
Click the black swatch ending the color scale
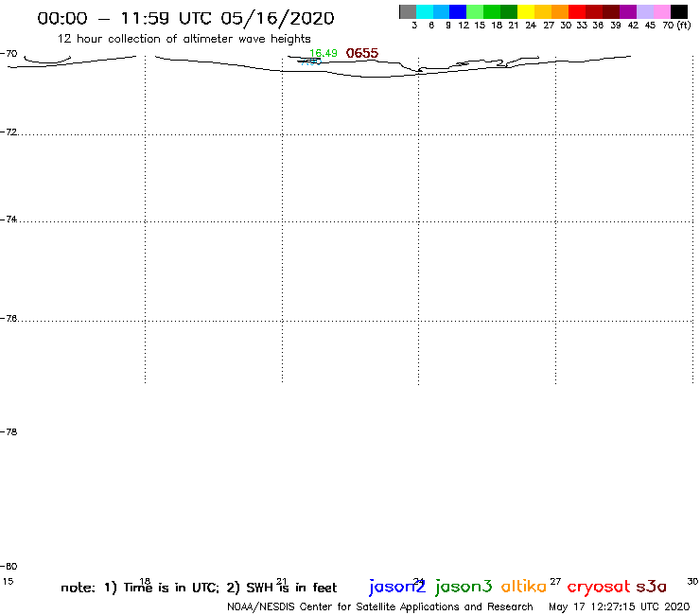(679, 11)
